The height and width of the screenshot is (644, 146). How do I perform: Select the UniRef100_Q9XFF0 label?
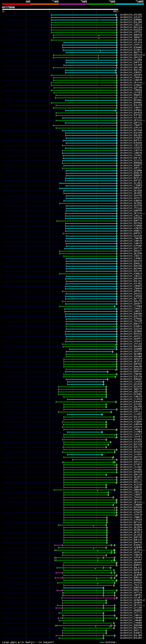(131, 339)
